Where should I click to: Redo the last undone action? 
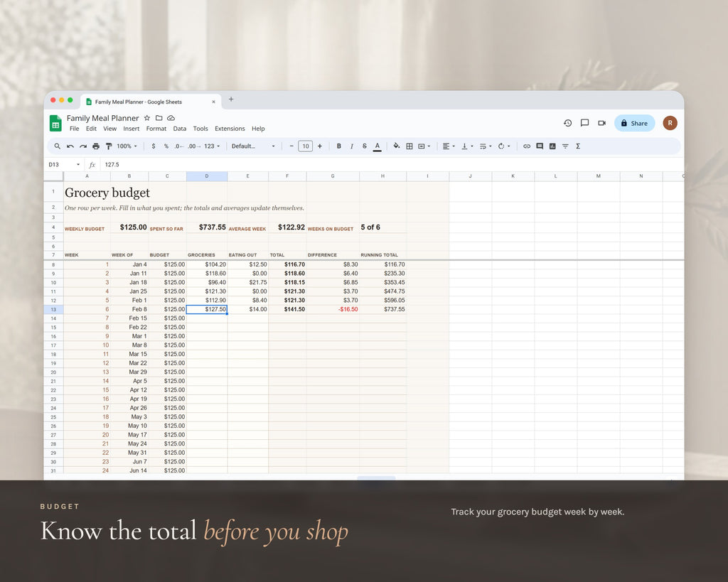83,146
